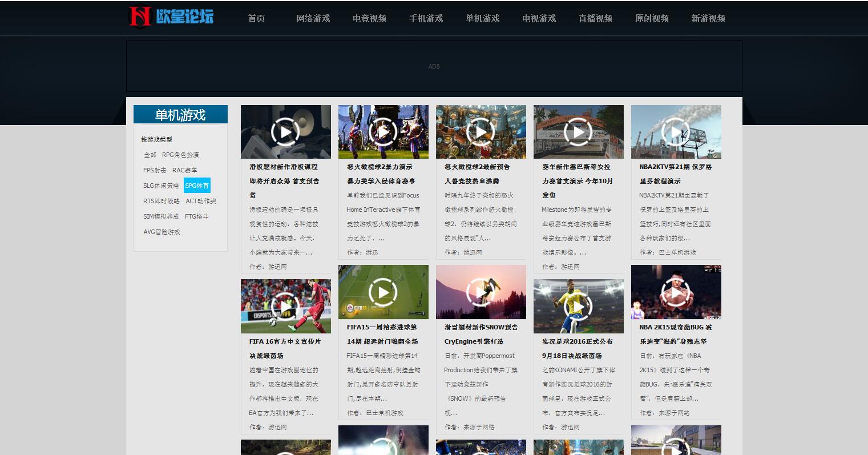
Task: Play the NBA2KTV episode 21 video
Action: click(x=676, y=132)
